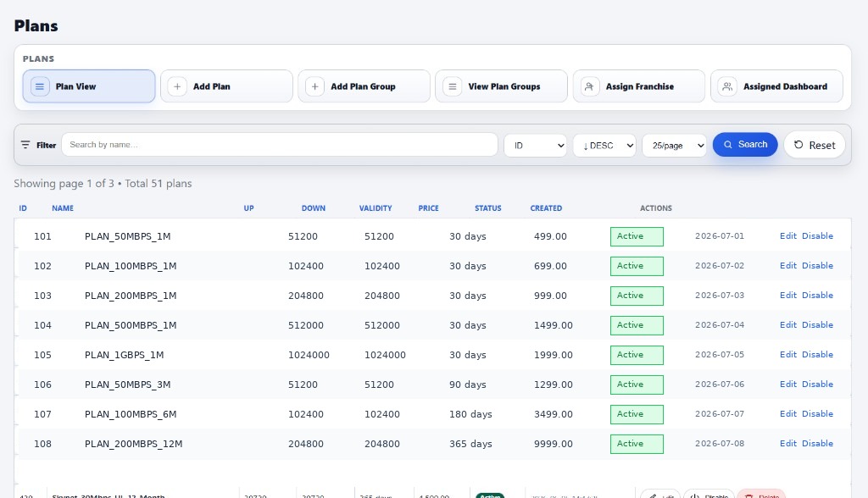Click the Plan View list icon
Viewport: 868px width, 498px height.
click(x=40, y=86)
